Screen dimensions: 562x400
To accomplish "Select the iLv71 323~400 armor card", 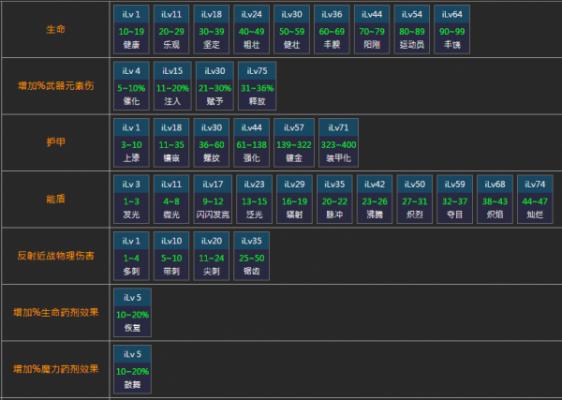I will point(338,143).
